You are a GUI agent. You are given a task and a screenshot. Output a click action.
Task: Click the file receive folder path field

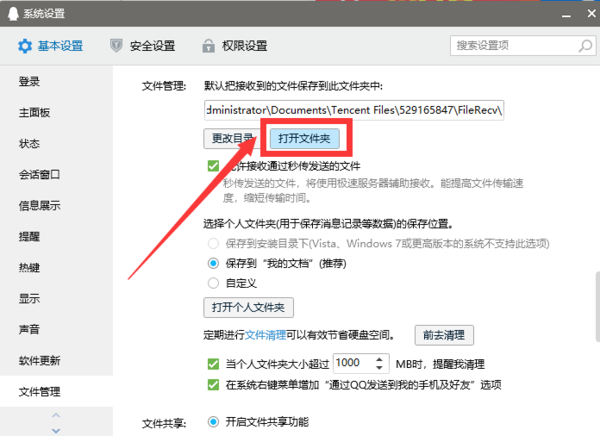(x=354, y=106)
